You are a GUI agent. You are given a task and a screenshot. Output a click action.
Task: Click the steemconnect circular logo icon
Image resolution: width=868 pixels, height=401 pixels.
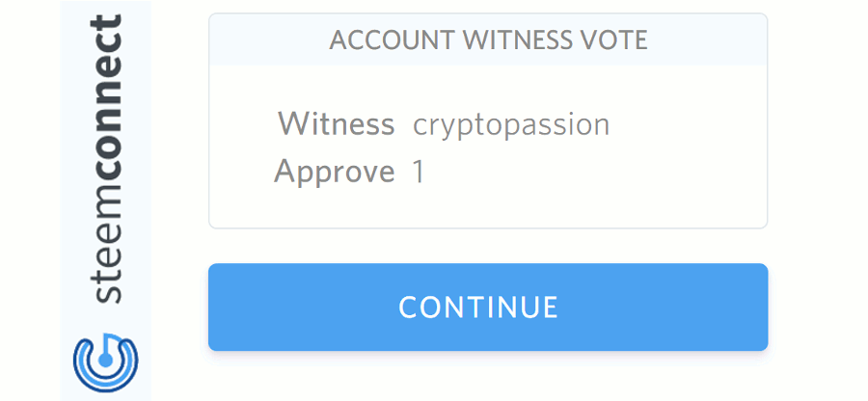[105, 361]
